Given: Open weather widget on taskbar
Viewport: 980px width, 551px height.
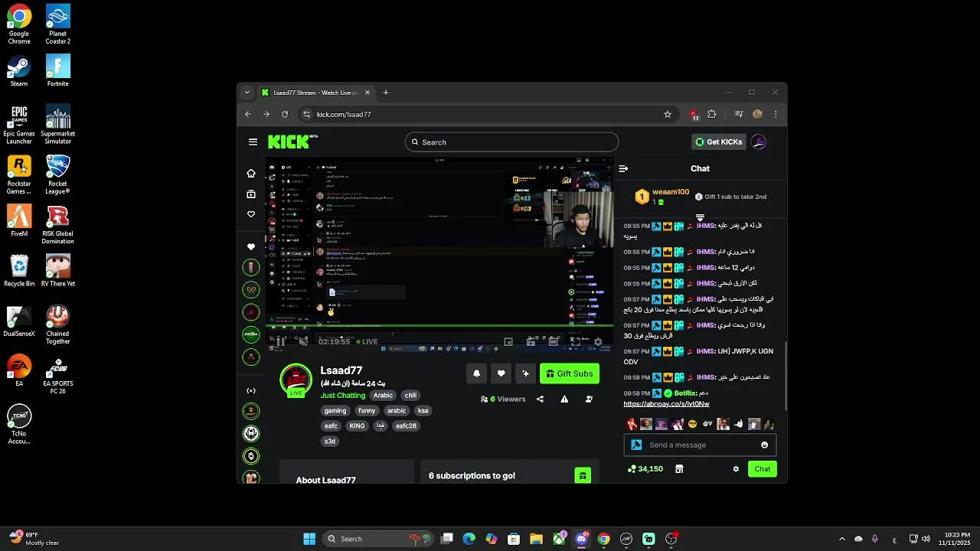Looking at the screenshot, I should click(x=34, y=539).
